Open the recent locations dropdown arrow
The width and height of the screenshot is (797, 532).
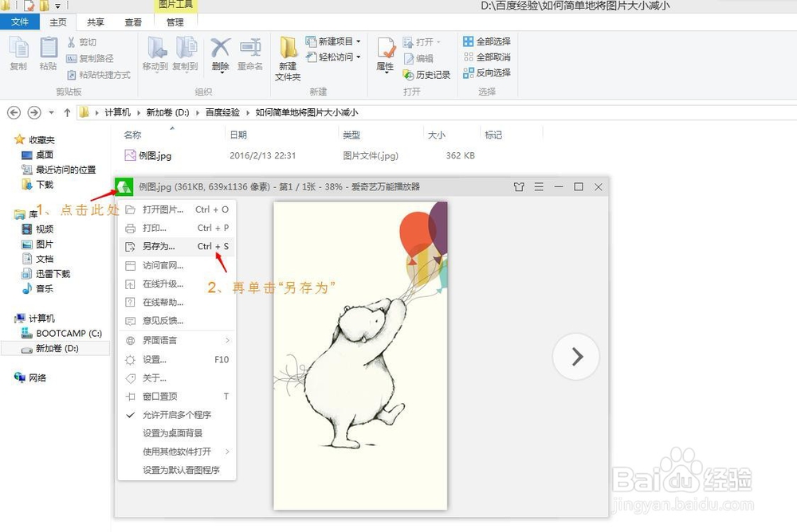[51, 112]
